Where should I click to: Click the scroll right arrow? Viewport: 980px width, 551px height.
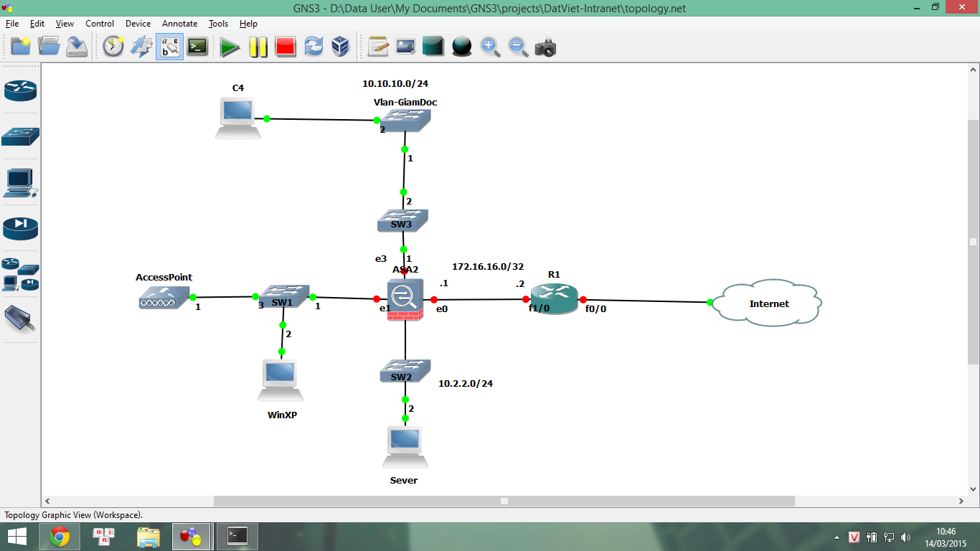click(961, 501)
